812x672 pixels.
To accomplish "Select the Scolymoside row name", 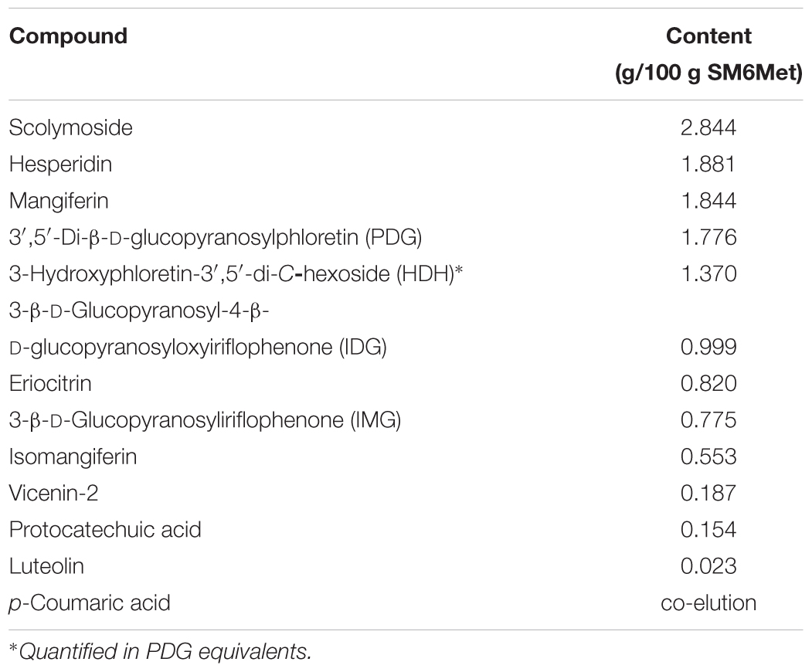I will point(71,128).
